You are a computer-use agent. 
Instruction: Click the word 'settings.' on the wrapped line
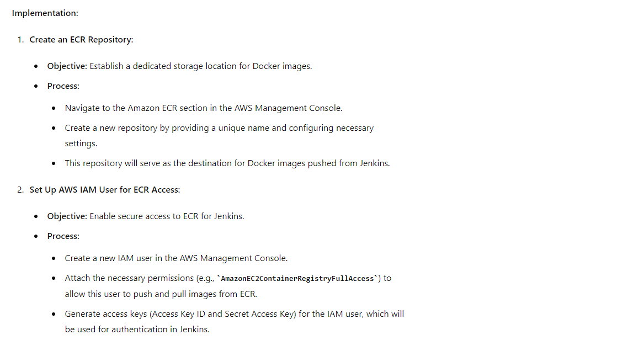pyautogui.click(x=81, y=144)
